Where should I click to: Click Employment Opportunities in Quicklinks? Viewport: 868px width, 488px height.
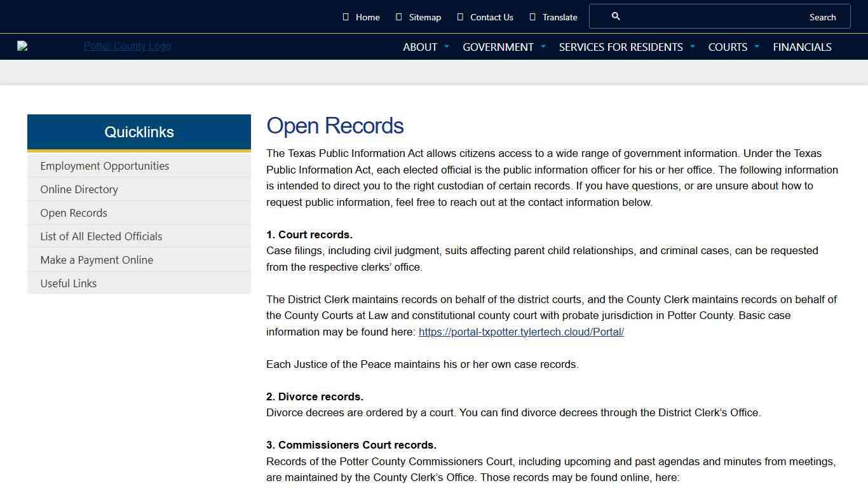(105, 166)
